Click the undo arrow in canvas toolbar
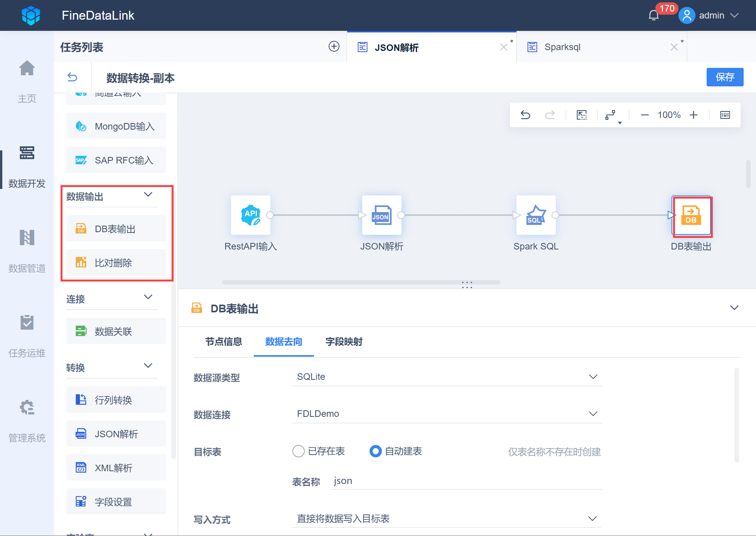 click(525, 115)
